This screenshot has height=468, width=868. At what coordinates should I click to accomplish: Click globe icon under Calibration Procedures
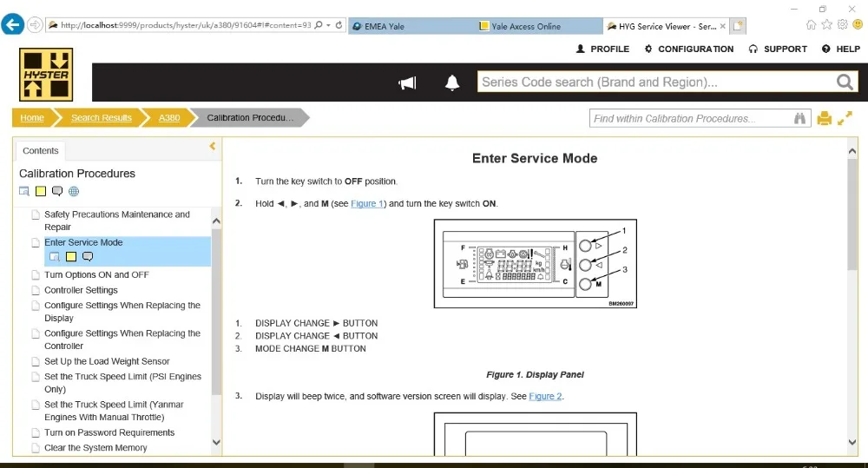click(x=74, y=191)
